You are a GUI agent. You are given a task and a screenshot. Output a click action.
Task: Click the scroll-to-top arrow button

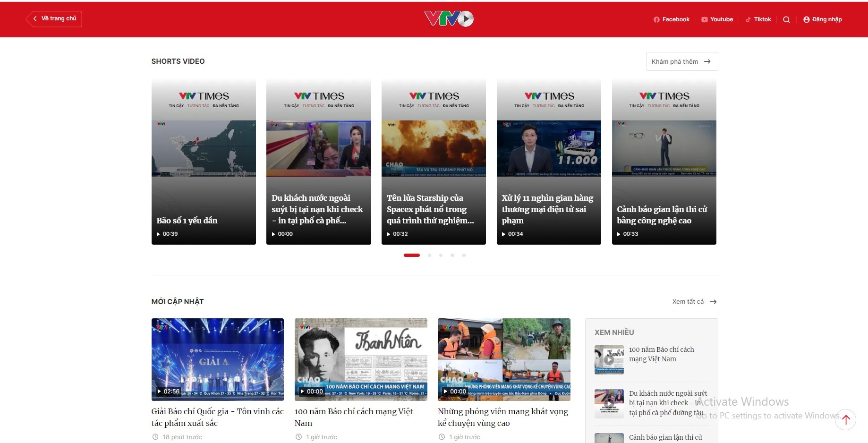click(845, 419)
